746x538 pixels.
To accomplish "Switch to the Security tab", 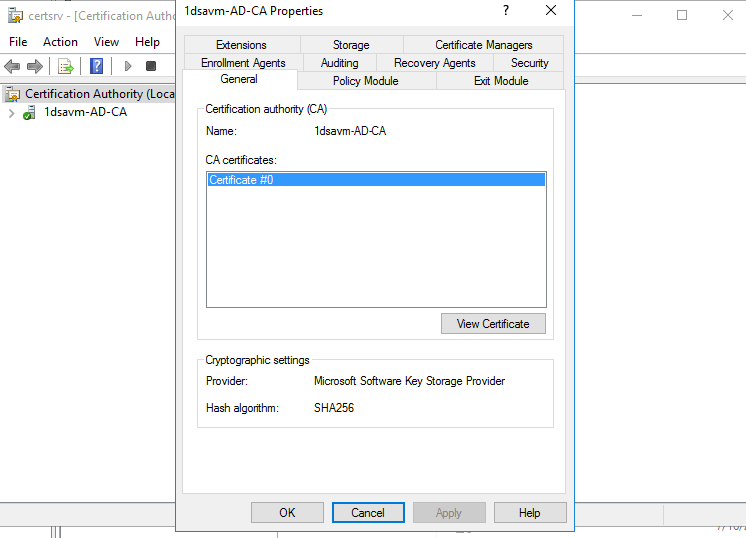I will click(x=529, y=63).
